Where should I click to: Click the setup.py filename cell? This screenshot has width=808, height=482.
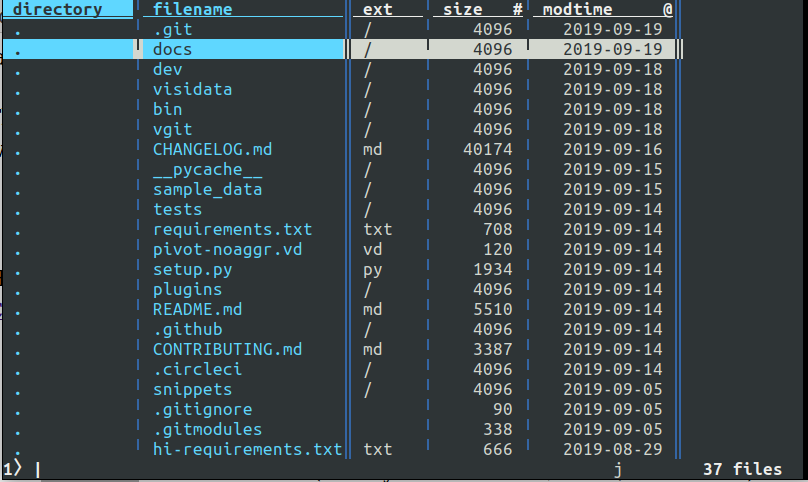click(x=192, y=269)
